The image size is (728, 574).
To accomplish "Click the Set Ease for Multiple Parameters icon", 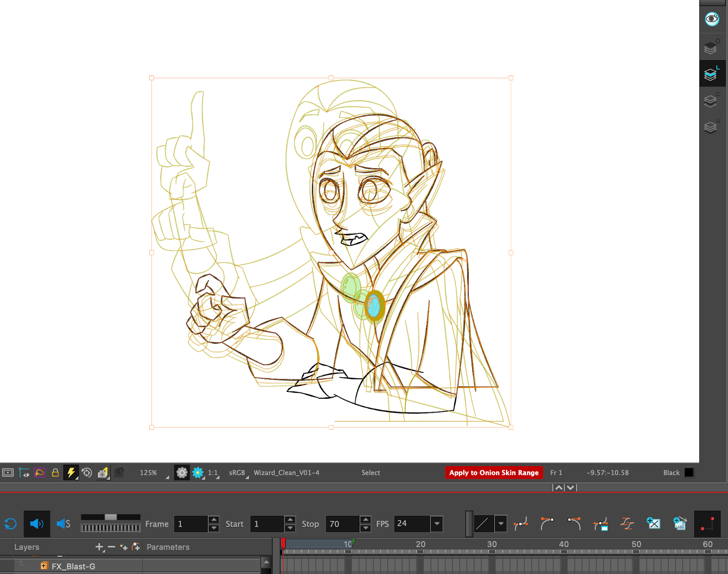I will tap(627, 524).
